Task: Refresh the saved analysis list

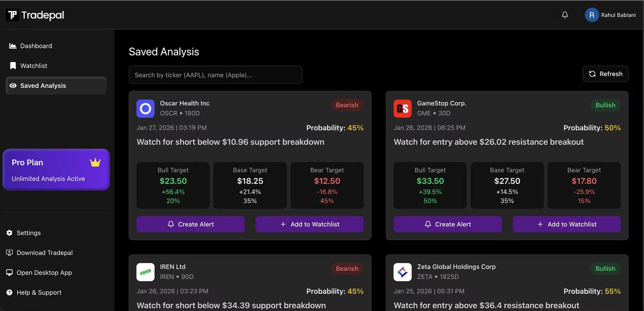Action: pyautogui.click(x=606, y=74)
